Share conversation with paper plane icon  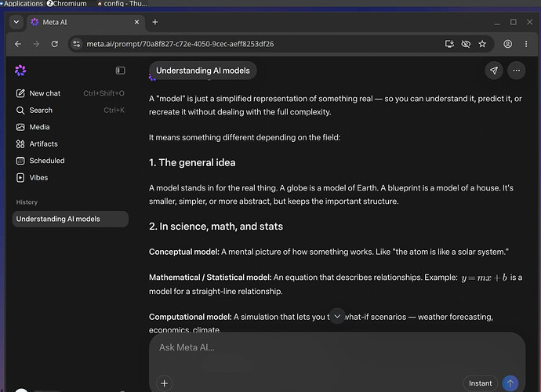coord(494,71)
